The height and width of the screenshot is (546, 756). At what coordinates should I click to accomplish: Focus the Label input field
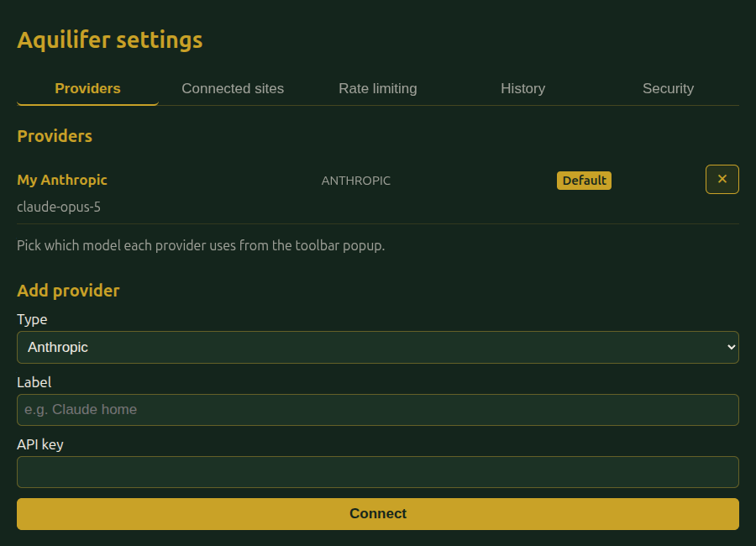tap(377, 410)
